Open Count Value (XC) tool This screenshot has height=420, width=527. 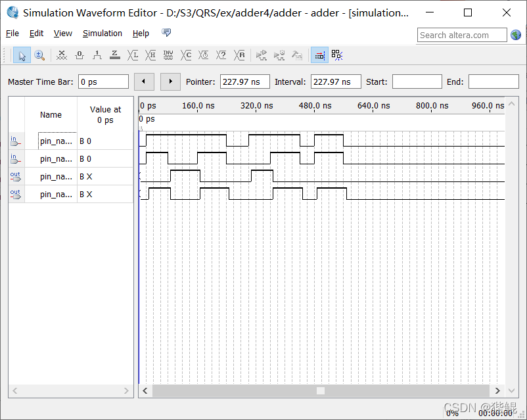(186, 55)
